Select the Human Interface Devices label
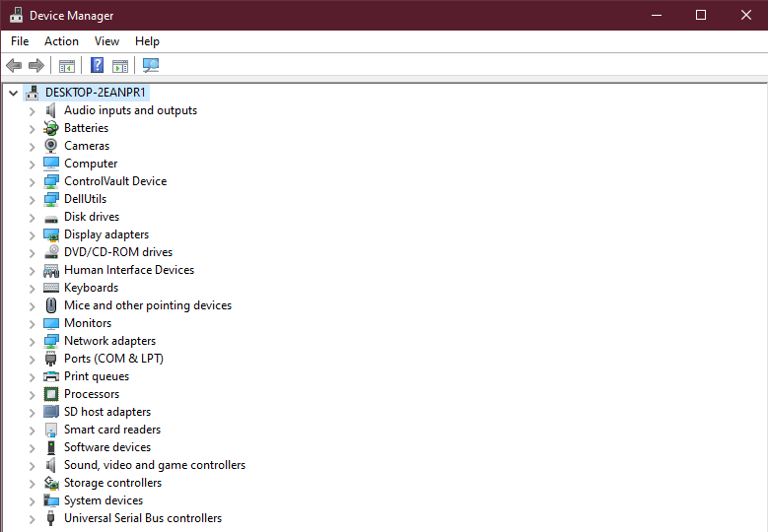The width and height of the screenshot is (768, 532). [129, 270]
